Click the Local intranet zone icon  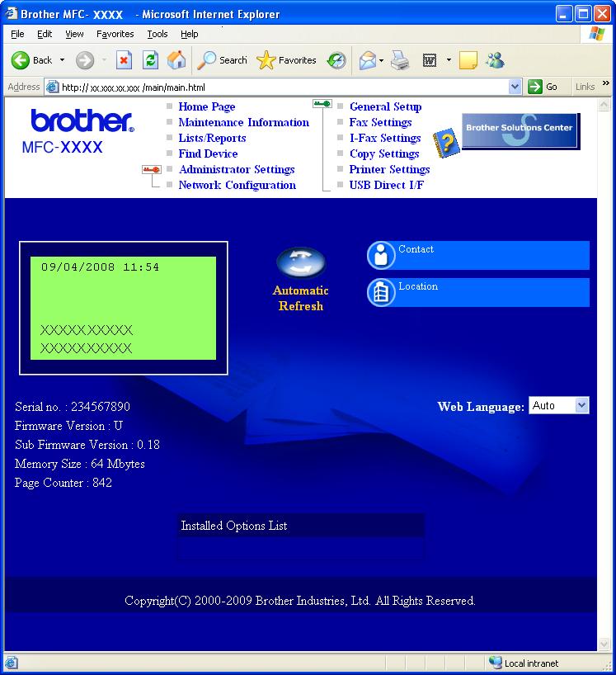click(496, 663)
